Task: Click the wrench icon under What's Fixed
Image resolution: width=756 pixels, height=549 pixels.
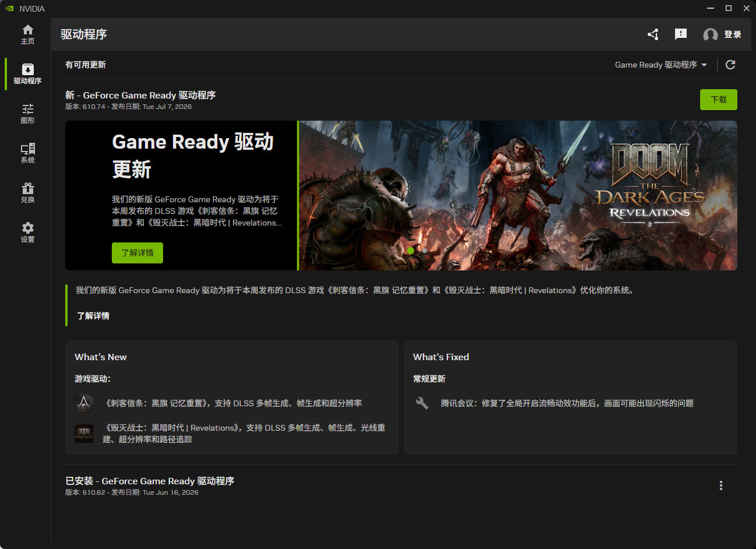Action: pyautogui.click(x=422, y=403)
